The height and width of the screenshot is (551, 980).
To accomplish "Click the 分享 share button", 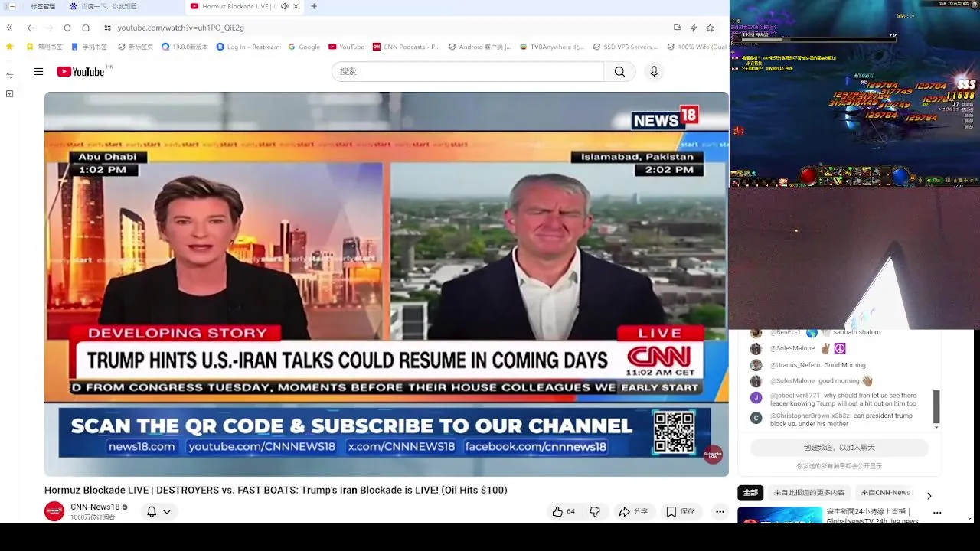I will (633, 511).
